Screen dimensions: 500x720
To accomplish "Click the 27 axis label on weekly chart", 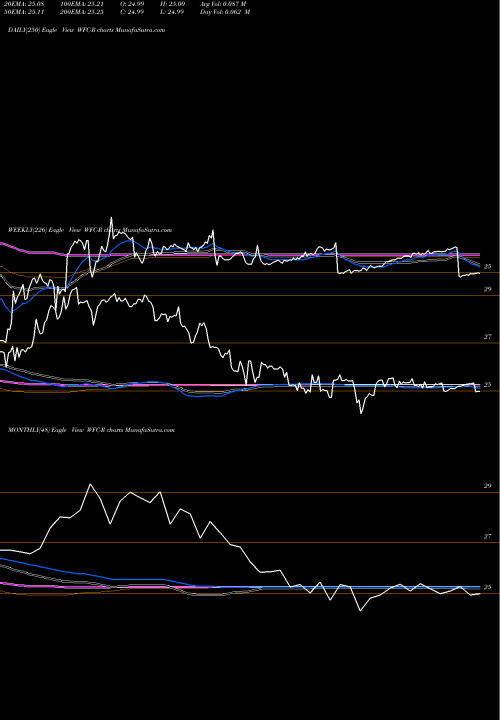I will (x=488, y=337).
